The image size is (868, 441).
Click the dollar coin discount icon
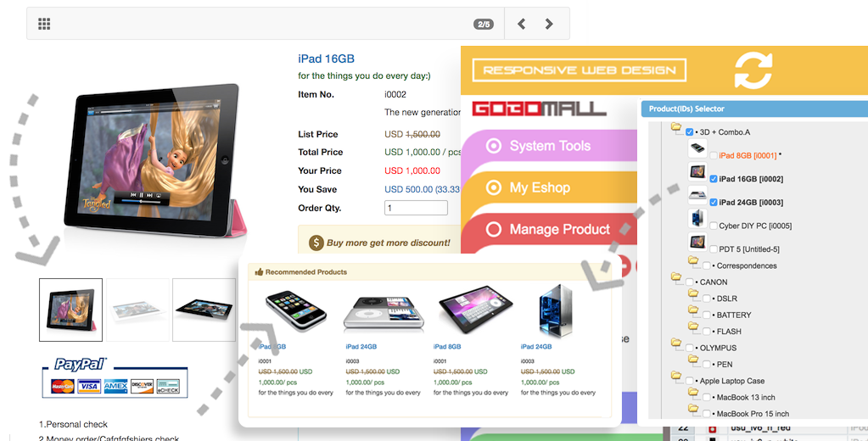[x=316, y=243]
